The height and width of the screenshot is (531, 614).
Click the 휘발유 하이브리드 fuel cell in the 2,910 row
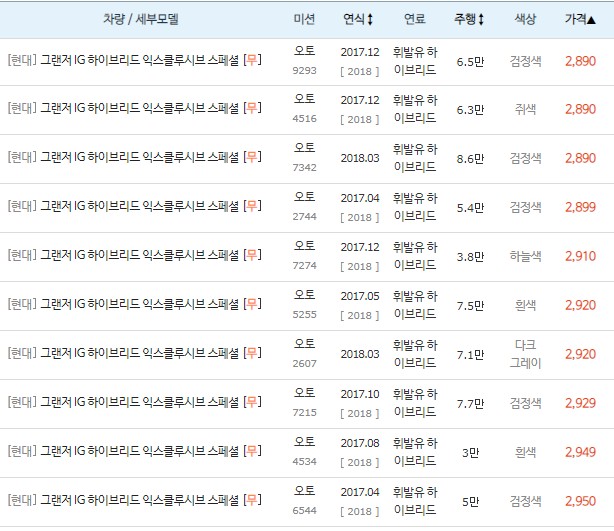tap(415, 256)
